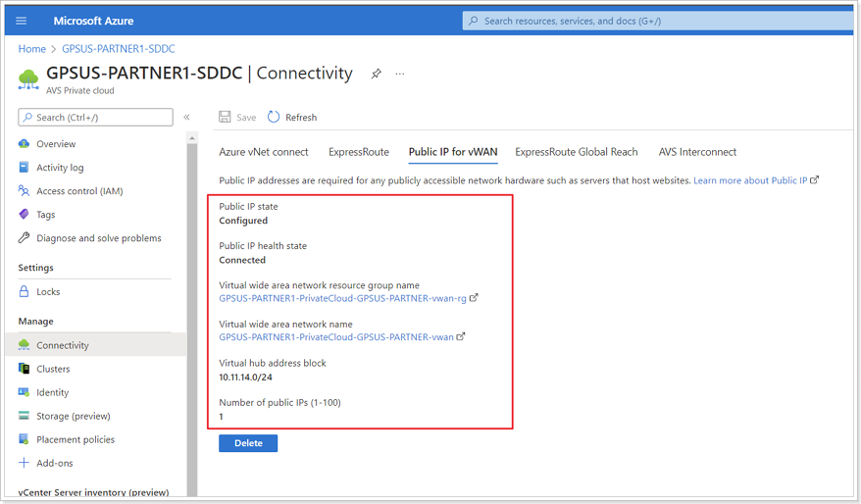Click external link icon after PARTNER-vwan name
This screenshot has width=861, height=504.
461,336
